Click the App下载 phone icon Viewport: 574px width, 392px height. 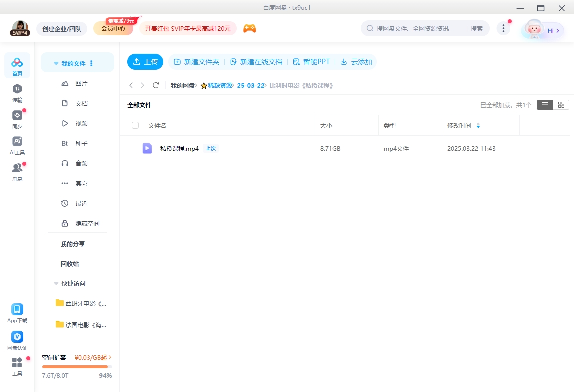17,309
